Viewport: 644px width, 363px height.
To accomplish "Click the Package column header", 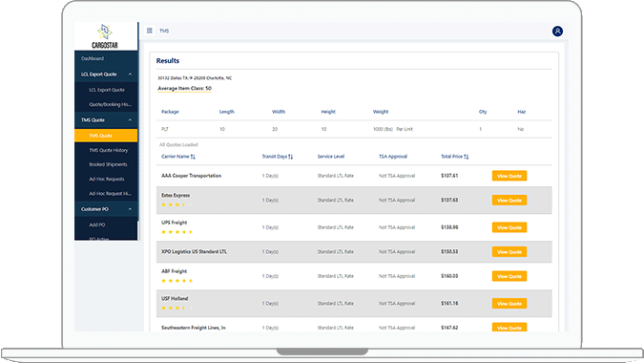I will 170,112.
